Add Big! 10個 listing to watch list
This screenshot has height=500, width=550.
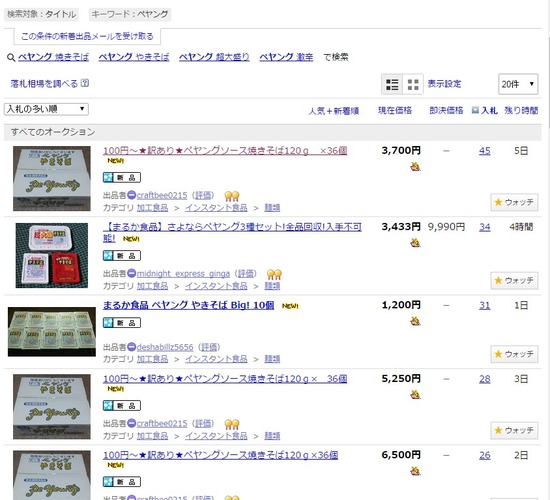(514, 354)
